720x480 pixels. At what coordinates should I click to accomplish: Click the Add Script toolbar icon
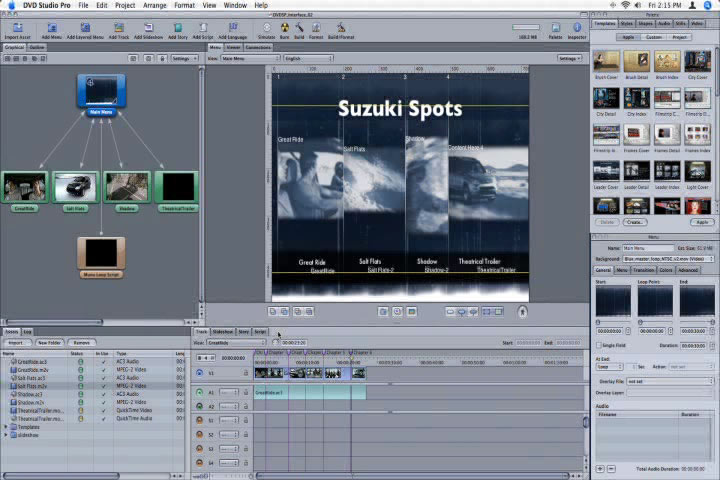point(202,28)
